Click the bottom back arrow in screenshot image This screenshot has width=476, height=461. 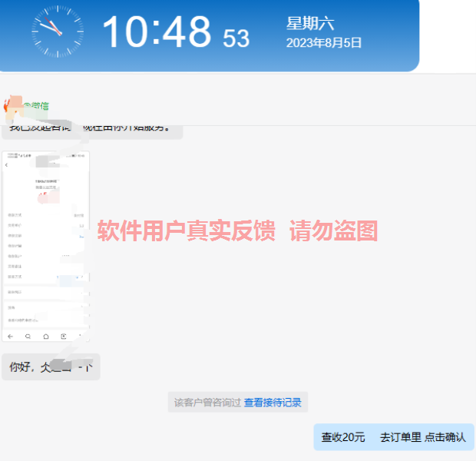(x=10, y=337)
